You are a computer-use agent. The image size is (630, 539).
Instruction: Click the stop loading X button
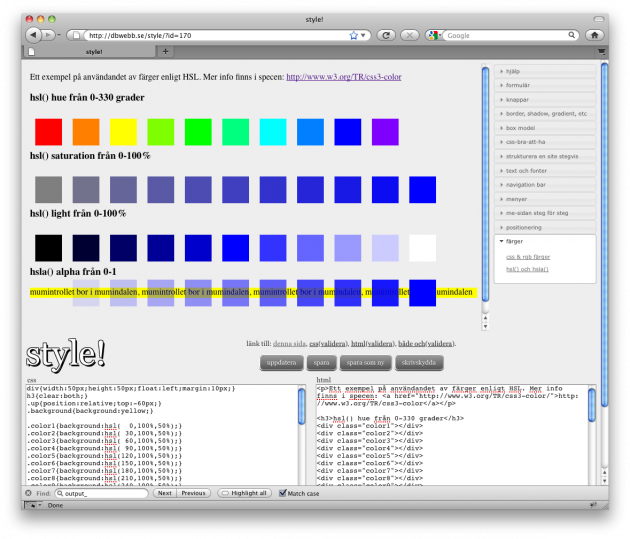409,35
